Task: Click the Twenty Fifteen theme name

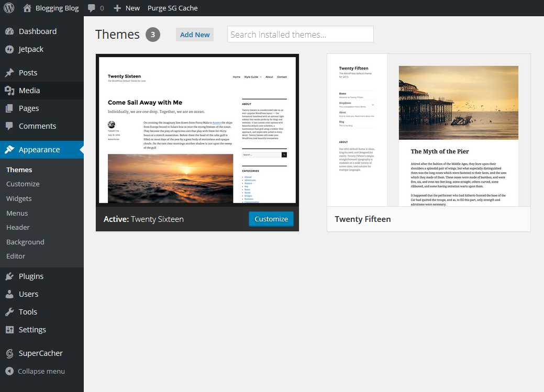Action: coord(362,219)
